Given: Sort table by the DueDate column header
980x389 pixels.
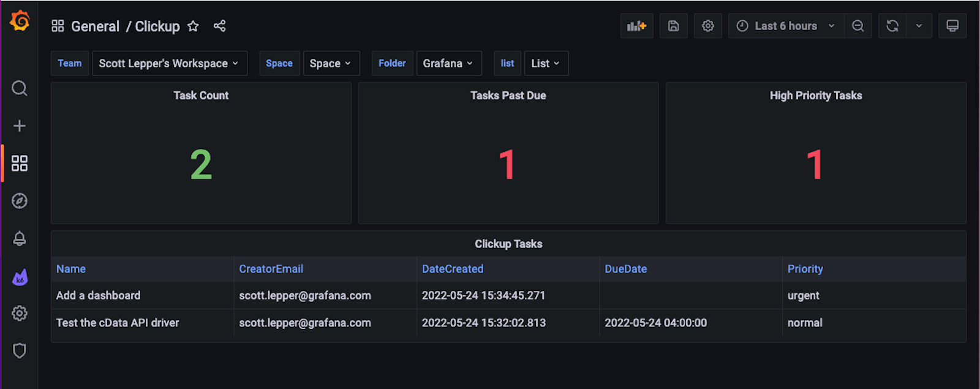Looking at the screenshot, I should [x=625, y=269].
